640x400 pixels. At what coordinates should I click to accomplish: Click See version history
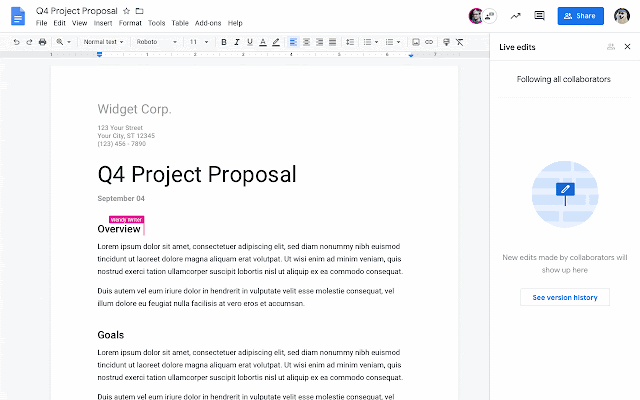click(565, 298)
